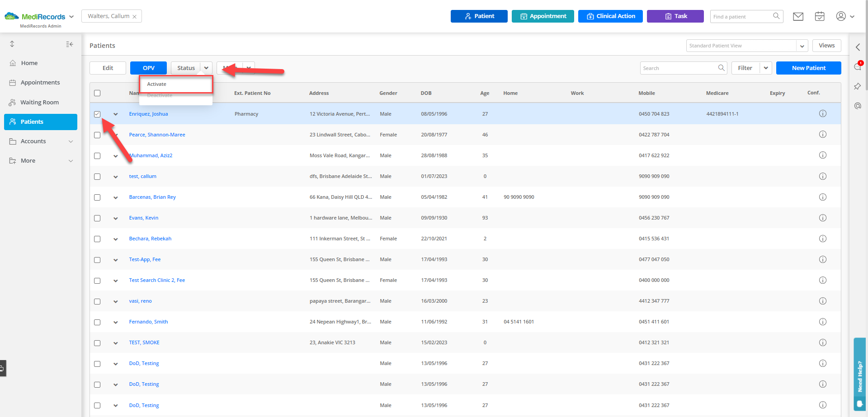Check the Evans, Kevin row checkbox
This screenshot has width=868, height=417.
click(97, 218)
